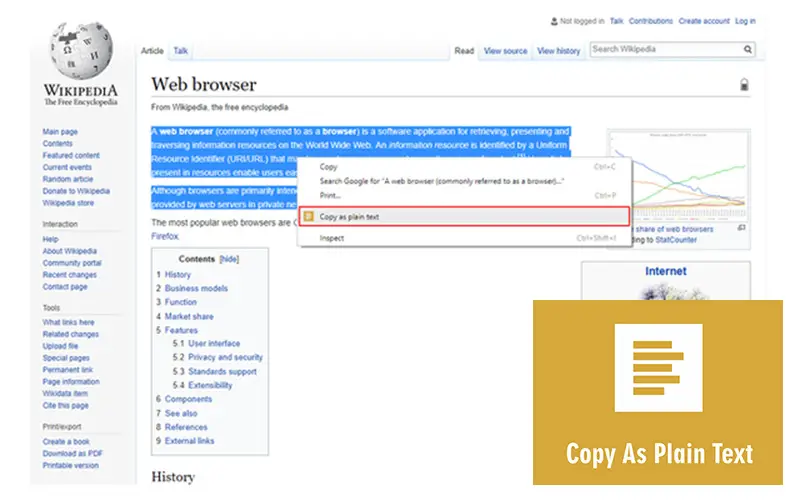Screen dimensions: 800x500
Task: Jump to 5 Features section
Action: point(177,330)
